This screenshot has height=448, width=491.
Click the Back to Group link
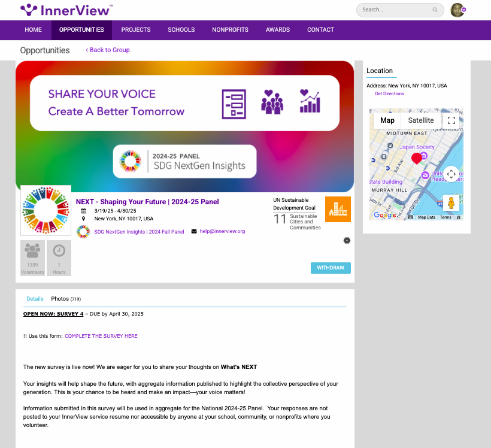[108, 50]
